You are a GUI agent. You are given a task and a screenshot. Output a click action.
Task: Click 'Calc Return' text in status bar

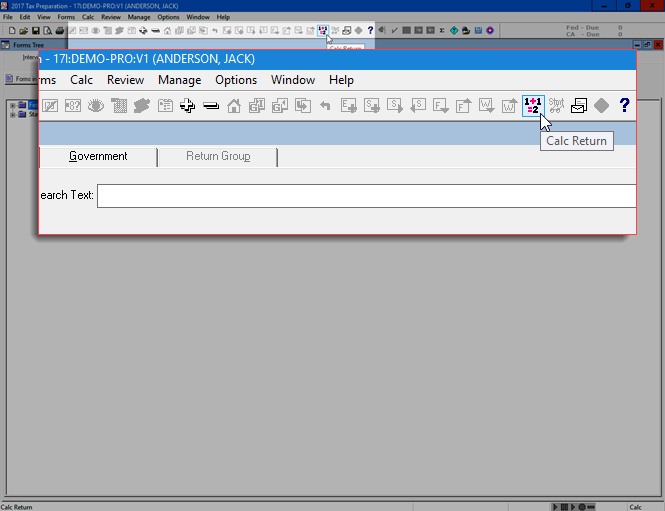tap(17, 507)
